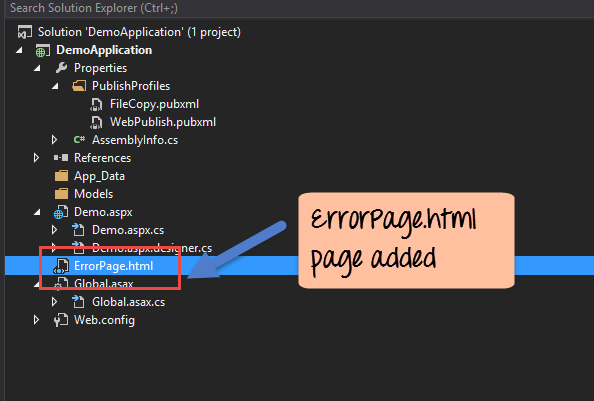Click the C# icon beside AssemblyInfo.cs
Image resolution: width=594 pixels, height=401 pixels.
[79, 140]
